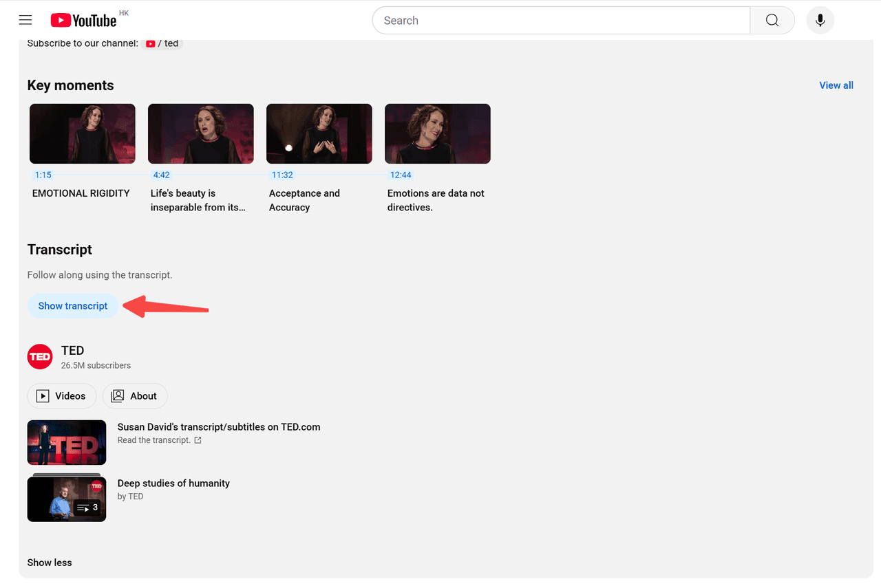Click the Read the transcript external link icon
Screen dimensions: 881x588
(198, 440)
